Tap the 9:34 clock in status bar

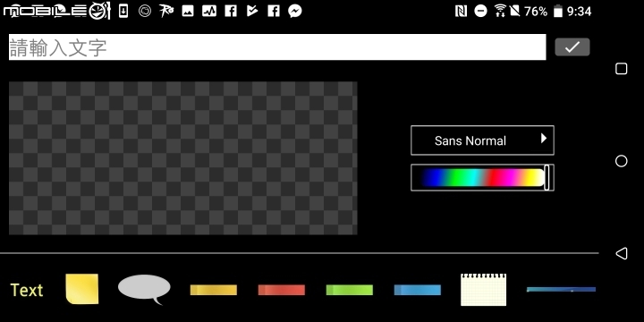tap(579, 12)
